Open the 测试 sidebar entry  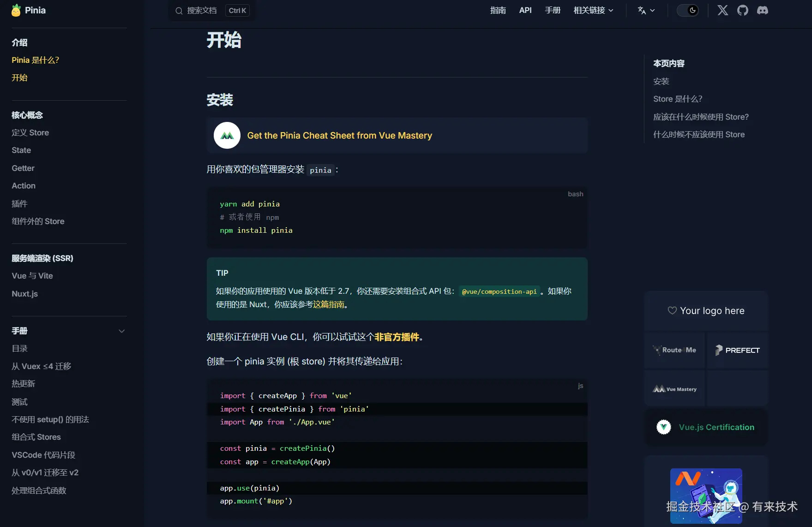pyautogui.click(x=19, y=402)
